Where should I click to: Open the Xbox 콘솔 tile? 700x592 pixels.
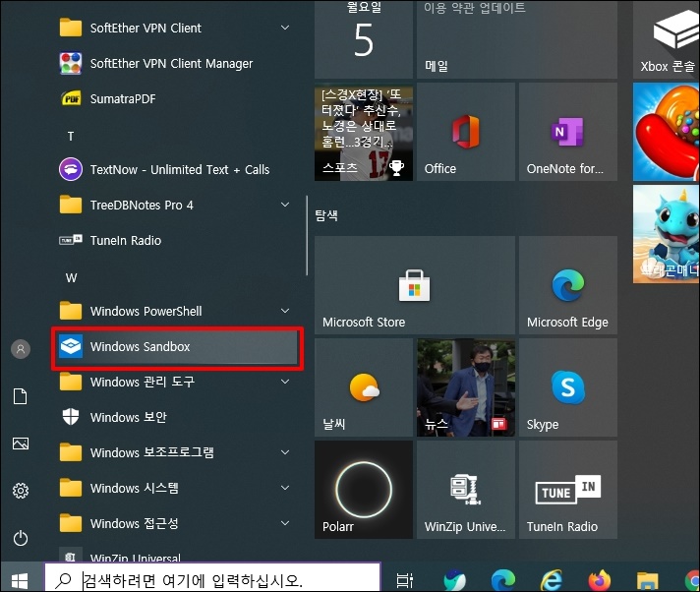pyautogui.click(x=666, y=40)
